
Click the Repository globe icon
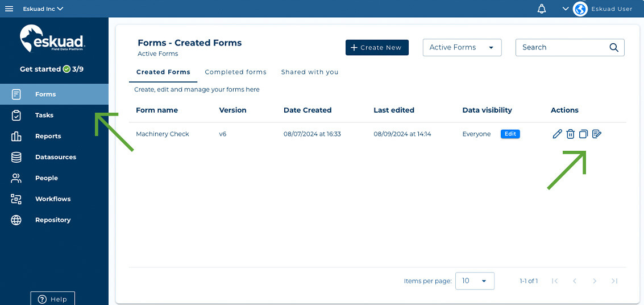16,220
